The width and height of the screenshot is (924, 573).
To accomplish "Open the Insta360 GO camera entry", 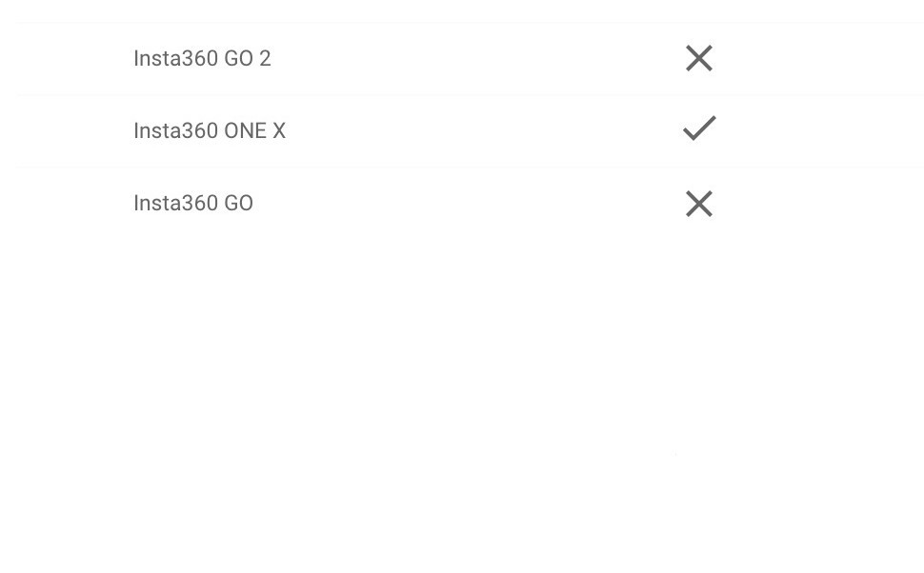I will pyautogui.click(x=471, y=204).
